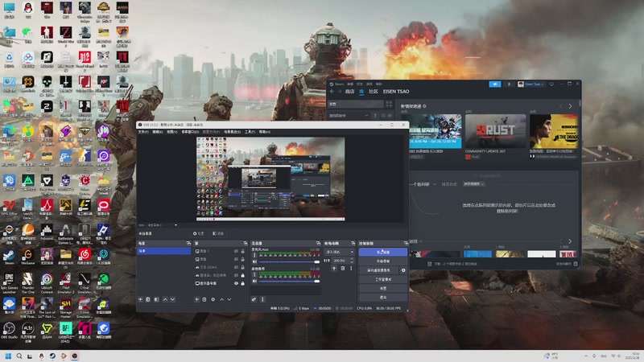Click Start Recording button in OBS Controls
The width and height of the screenshot is (644, 362).
[383, 261]
